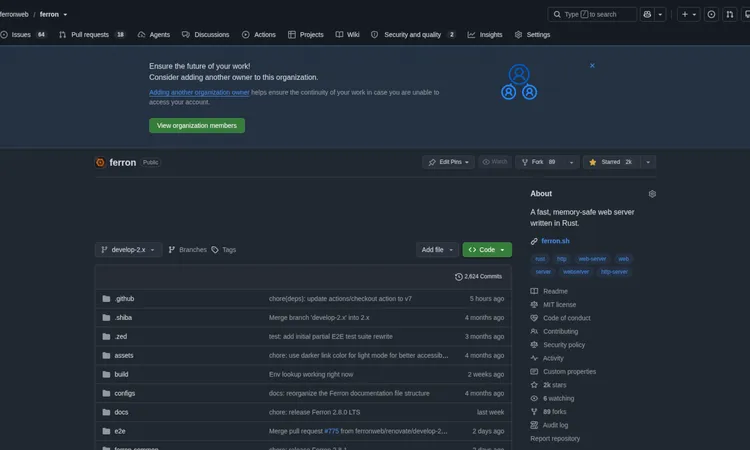Open pull requests icon in the header
Image resolution: width=750 pixels, height=450 pixels.
coord(729,14)
